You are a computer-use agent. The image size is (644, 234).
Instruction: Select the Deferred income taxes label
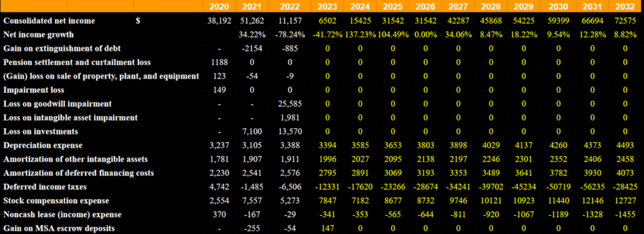click(45, 187)
